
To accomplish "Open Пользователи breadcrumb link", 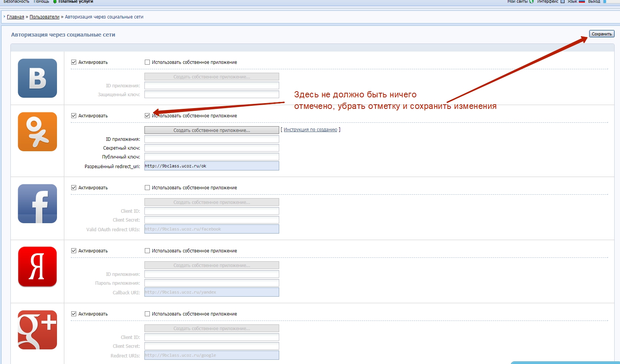I will (44, 17).
